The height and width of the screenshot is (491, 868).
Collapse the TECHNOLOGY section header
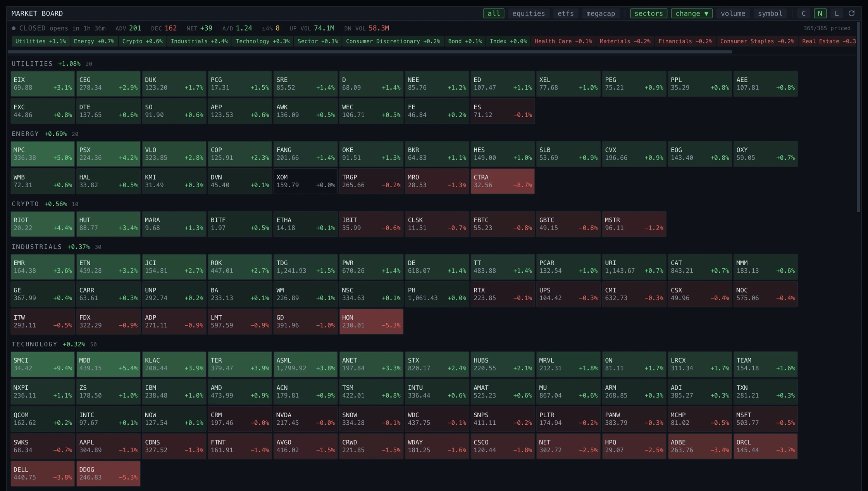54,344
